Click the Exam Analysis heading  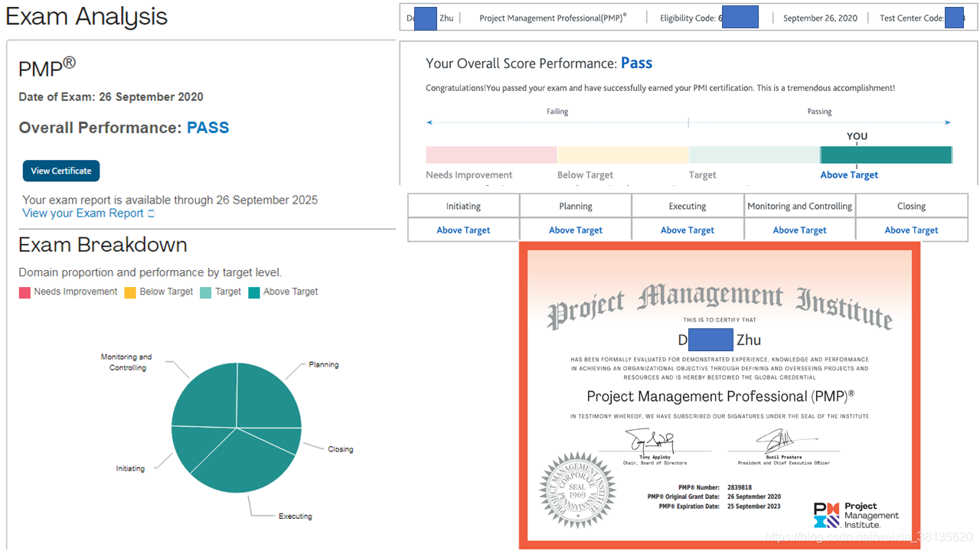pos(87,17)
